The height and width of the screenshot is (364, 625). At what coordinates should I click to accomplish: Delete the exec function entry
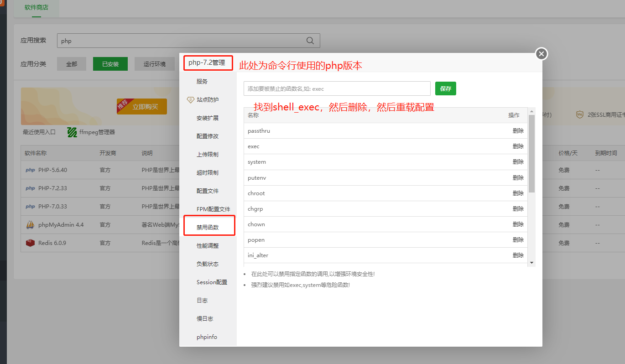click(x=518, y=146)
